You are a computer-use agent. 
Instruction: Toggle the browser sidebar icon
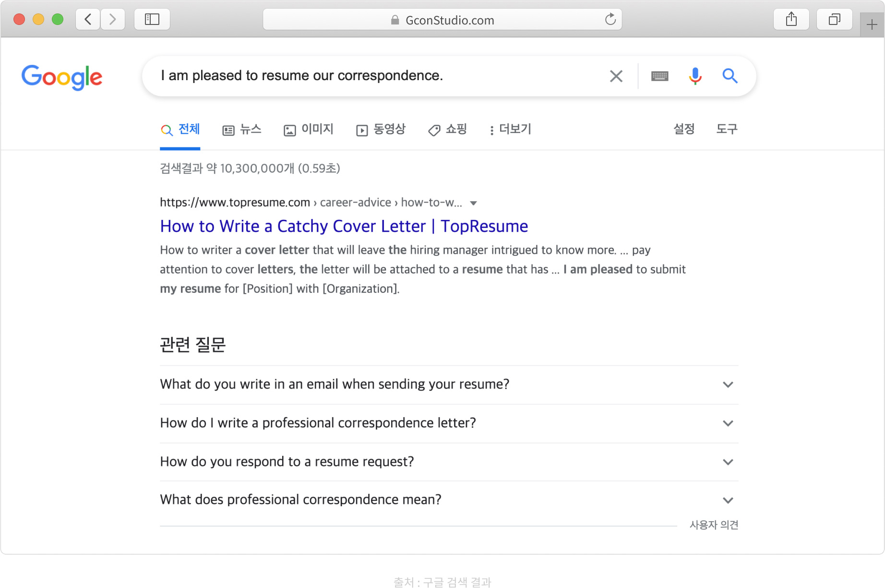coord(152,19)
